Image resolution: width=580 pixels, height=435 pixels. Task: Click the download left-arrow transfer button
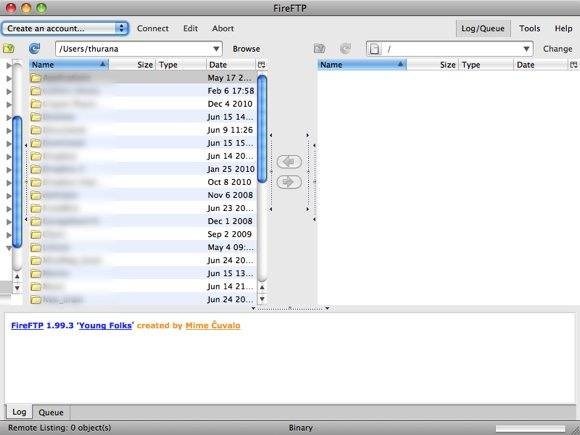(x=289, y=162)
